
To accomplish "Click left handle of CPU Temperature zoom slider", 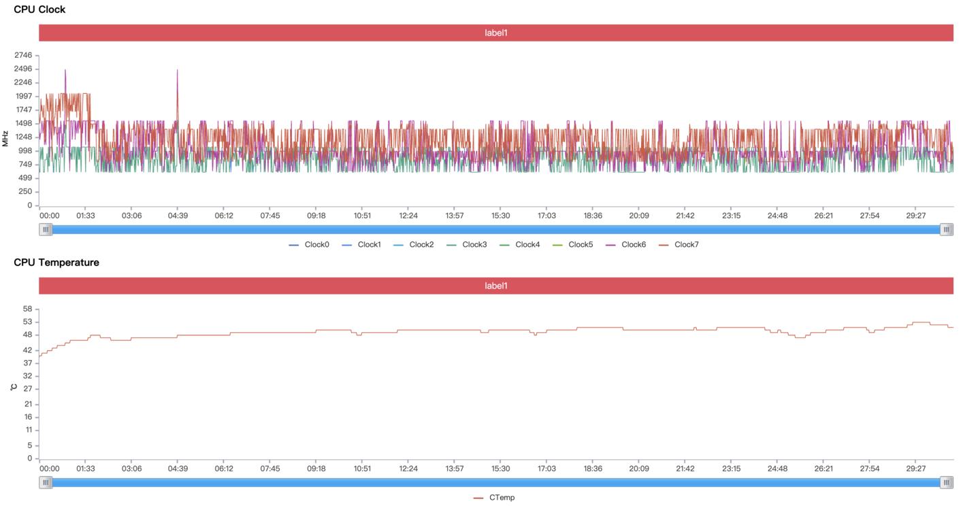I will [46, 482].
